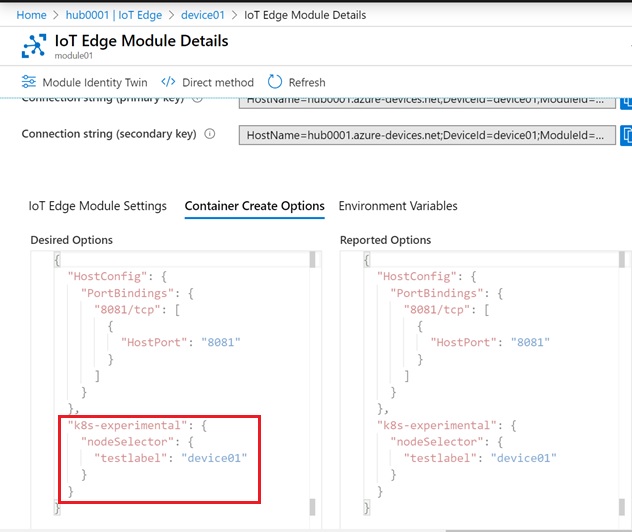Click "nodeSelector" key in Reported Options
Image resolution: width=632 pixels, height=532 pixels.
[x=437, y=442]
